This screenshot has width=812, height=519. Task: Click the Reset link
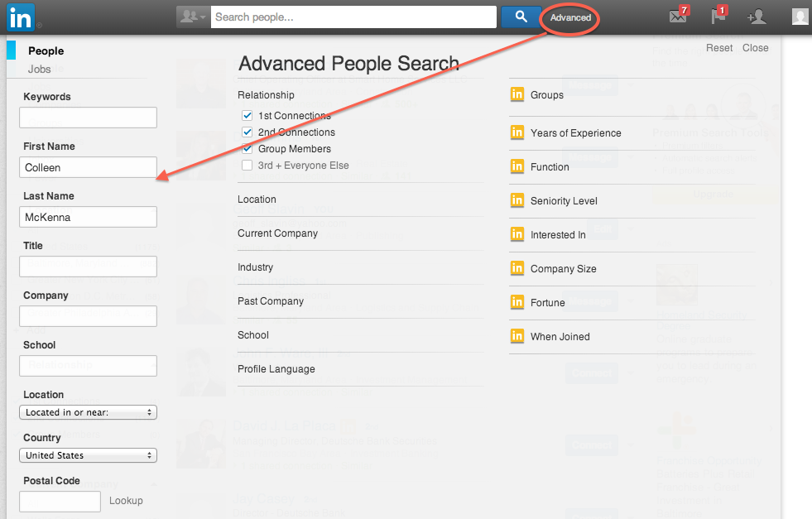719,48
